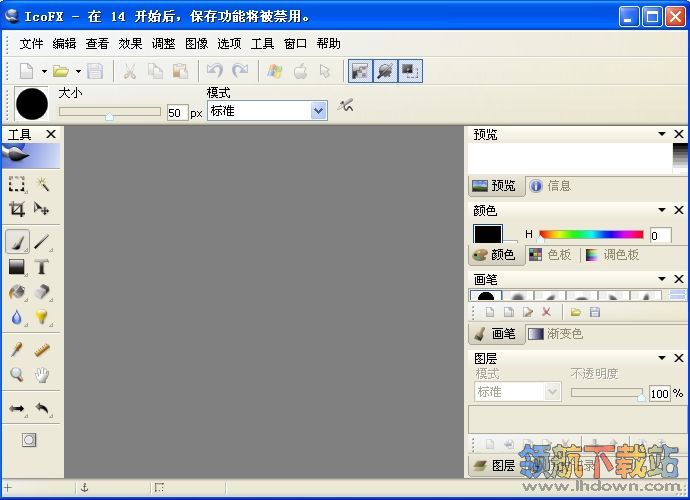Viewport: 690px width, 500px height.
Task: Click the 图层 tab at bottom
Action: click(x=495, y=466)
